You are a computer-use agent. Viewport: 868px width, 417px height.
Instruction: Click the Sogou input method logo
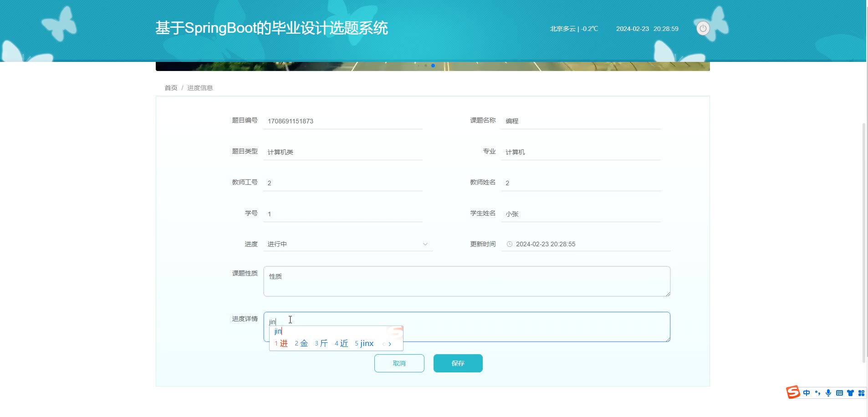(793, 392)
